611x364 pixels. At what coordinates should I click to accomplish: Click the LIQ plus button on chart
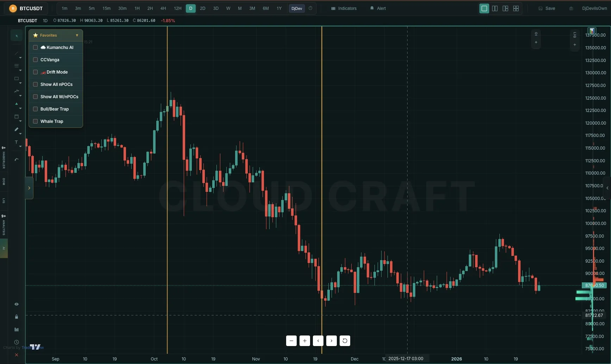[x=575, y=45]
